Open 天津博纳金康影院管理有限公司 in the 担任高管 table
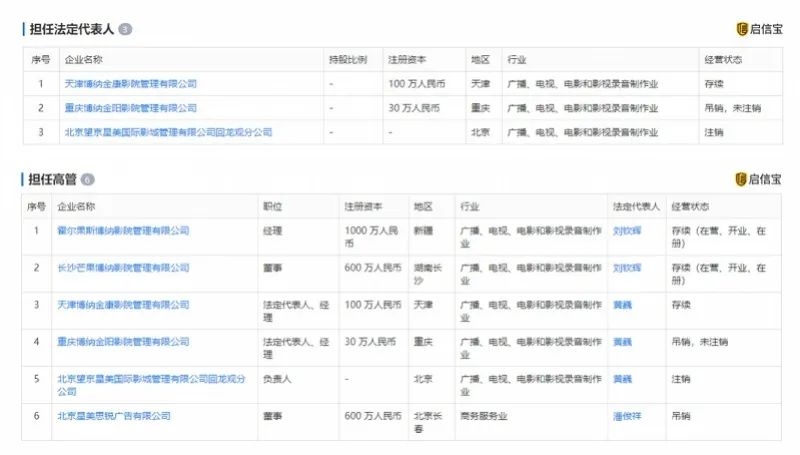This screenshot has width=800, height=455. point(123,304)
